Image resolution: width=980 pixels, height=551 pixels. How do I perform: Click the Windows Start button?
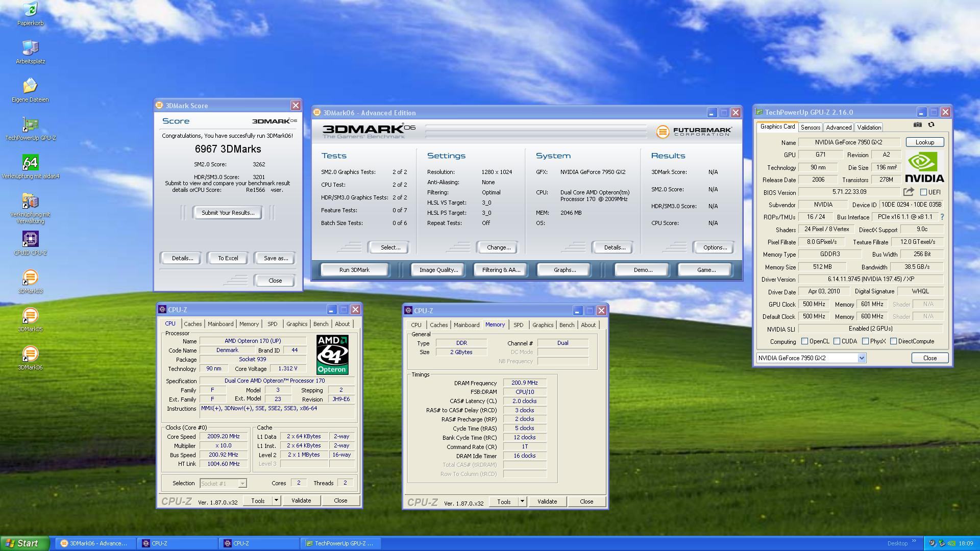pyautogui.click(x=24, y=543)
